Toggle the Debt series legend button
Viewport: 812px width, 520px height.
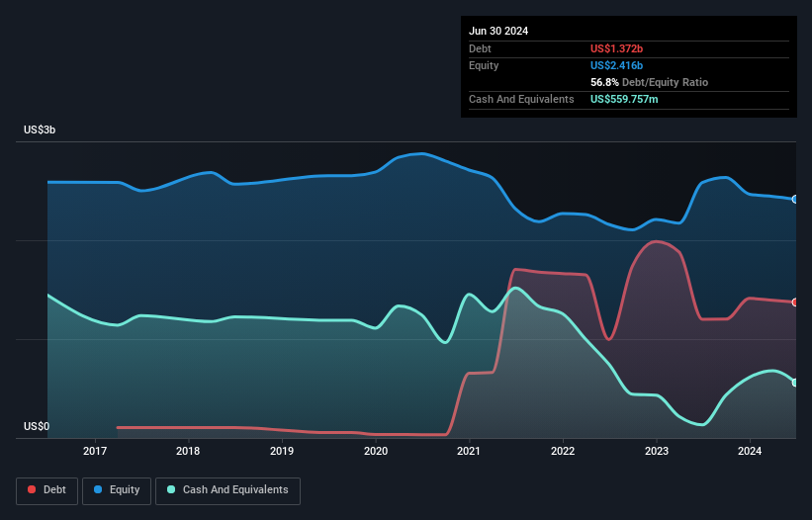pyautogui.click(x=47, y=490)
